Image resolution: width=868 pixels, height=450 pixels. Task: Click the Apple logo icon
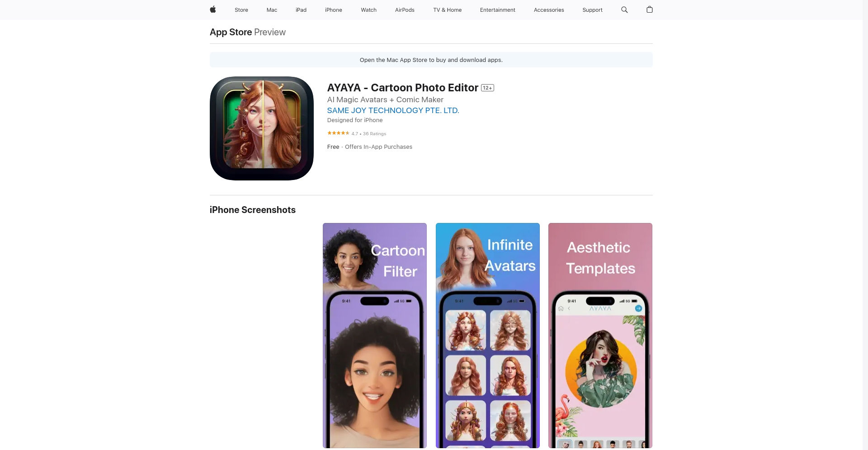(213, 9)
